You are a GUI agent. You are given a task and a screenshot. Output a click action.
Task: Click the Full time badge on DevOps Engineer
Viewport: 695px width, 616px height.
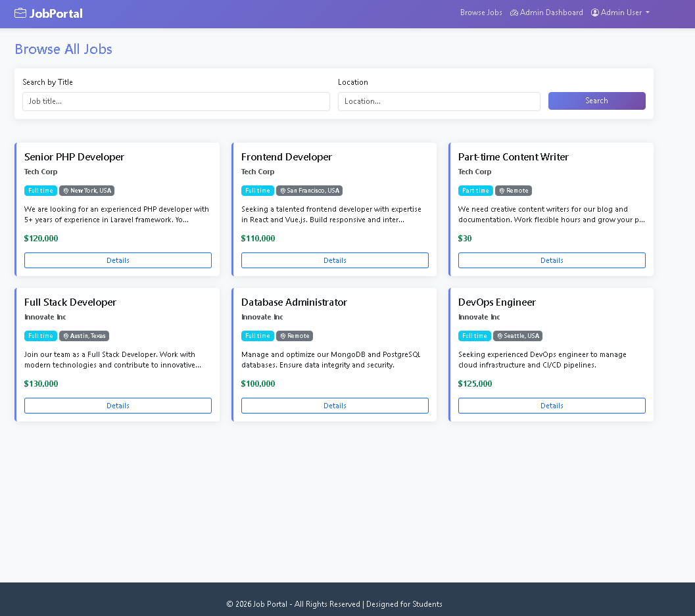coord(475,336)
